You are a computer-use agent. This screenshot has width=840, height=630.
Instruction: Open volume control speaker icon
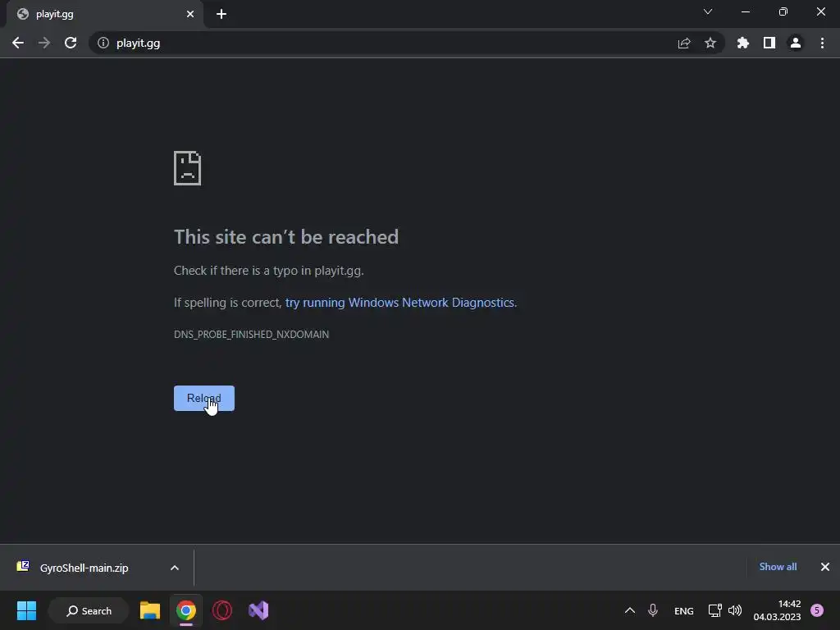click(735, 610)
